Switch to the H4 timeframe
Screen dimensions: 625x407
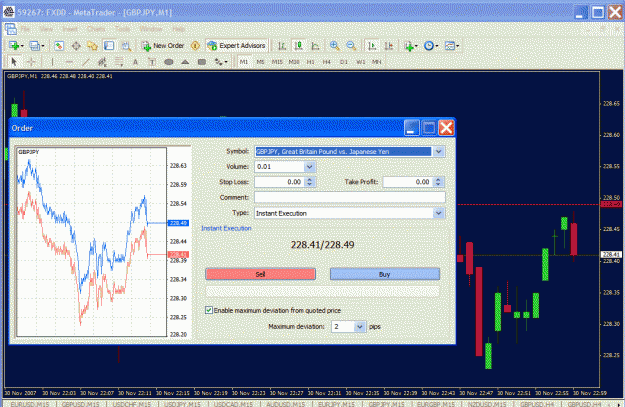327,62
